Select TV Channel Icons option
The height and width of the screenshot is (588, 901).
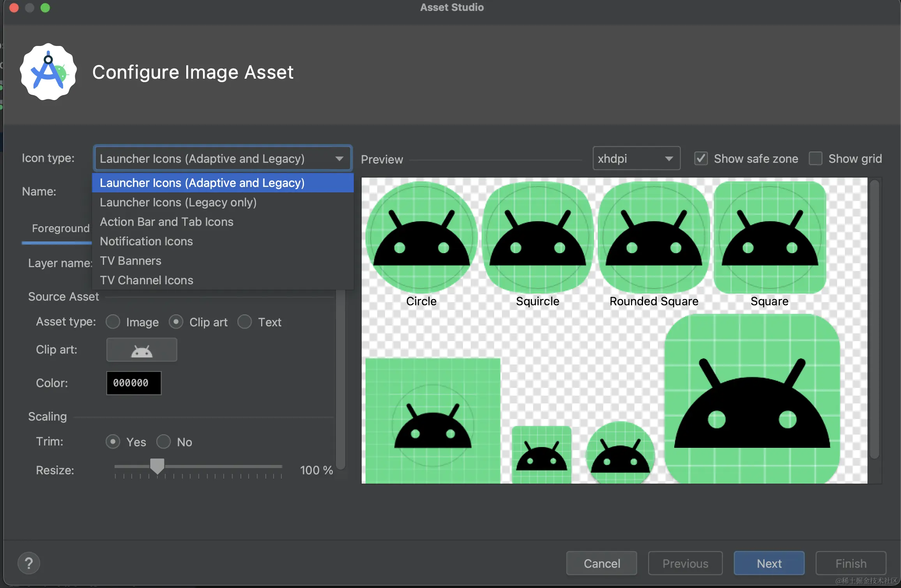(223, 280)
